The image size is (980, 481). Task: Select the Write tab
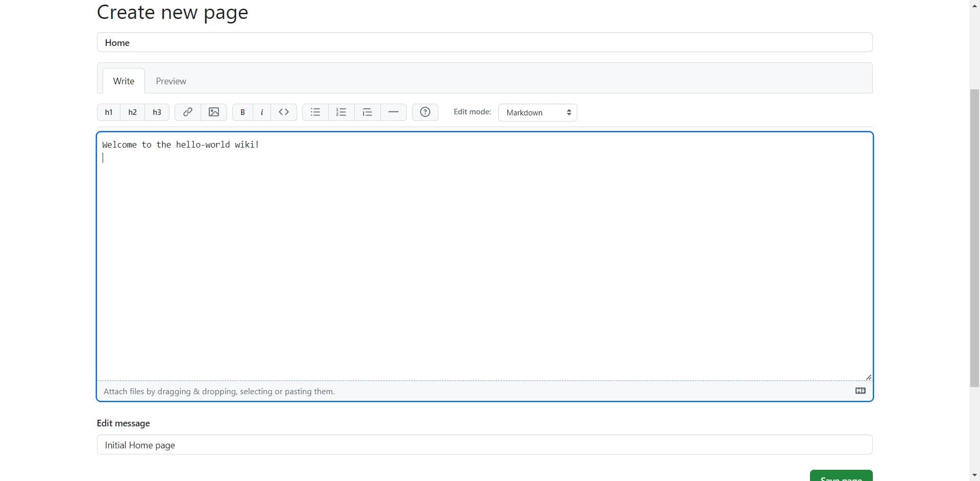[x=123, y=81]
